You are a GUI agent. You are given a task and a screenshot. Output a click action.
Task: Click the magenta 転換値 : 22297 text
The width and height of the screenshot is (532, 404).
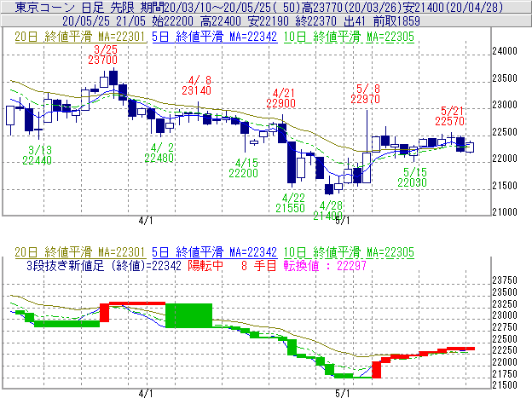(325, 266)
